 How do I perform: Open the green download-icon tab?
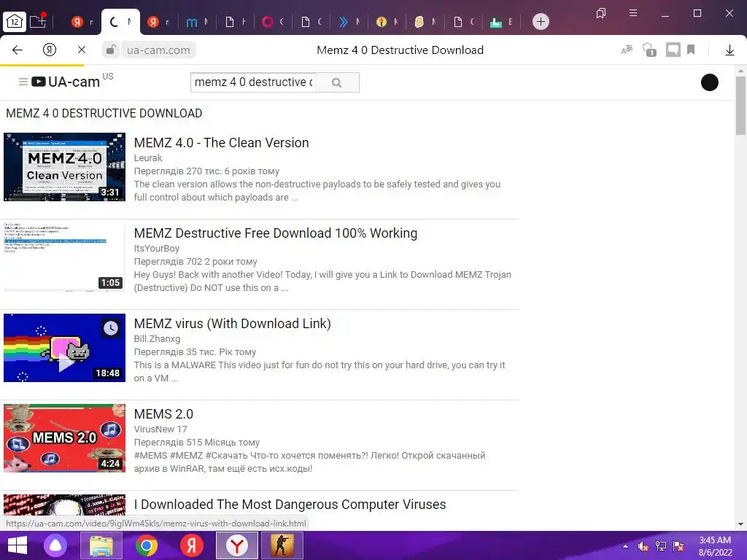point(501,22)
